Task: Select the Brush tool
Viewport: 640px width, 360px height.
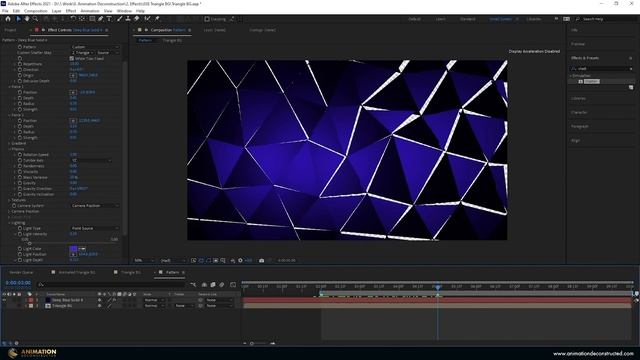Action: (x=120, y=19)
